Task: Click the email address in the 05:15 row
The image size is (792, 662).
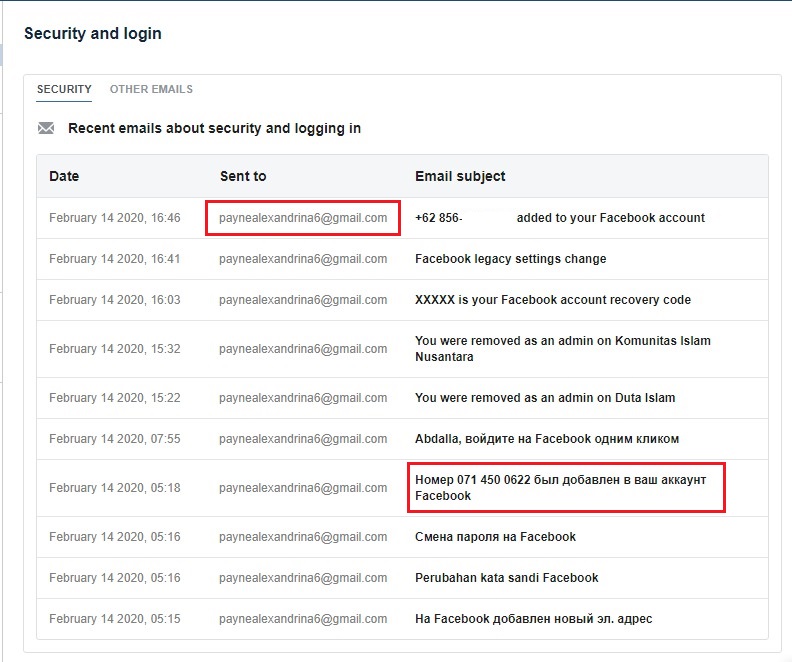Action: click(303, 619)
